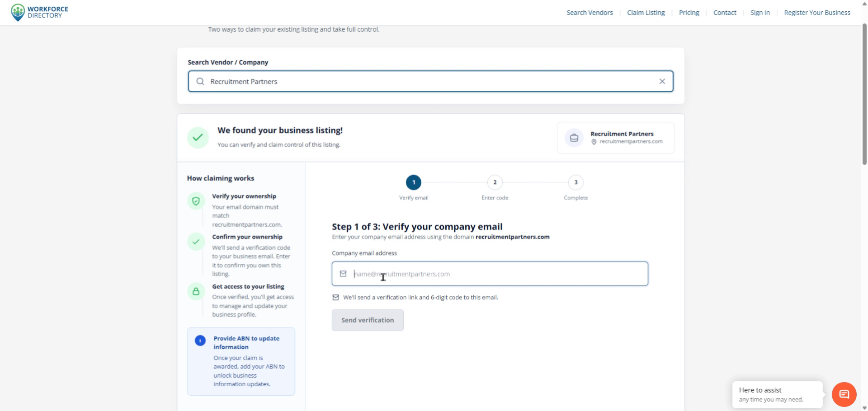Image resolution: width=868 pixels, height=411 pixels.
Task: Click the scrollbar down arrow
Action: pyautogui.click(x=864, y=408)
